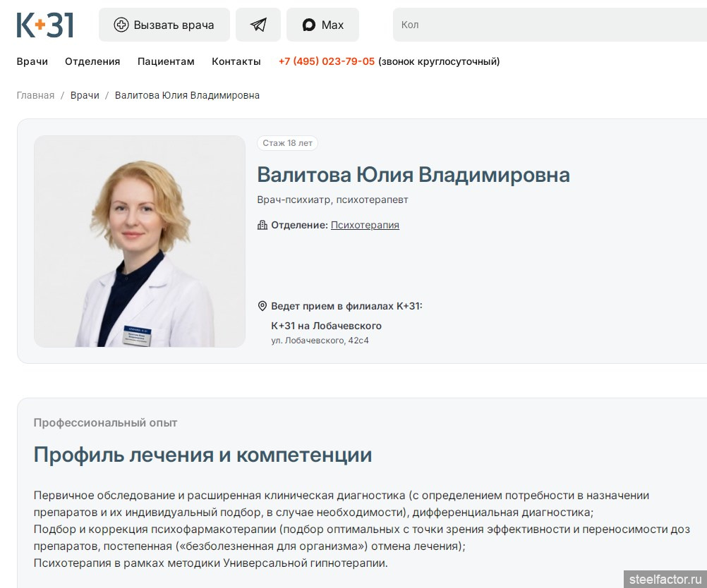The image size is (707, 588).
Task: Click the location pin icon near branches
Action: click(262, 306)
